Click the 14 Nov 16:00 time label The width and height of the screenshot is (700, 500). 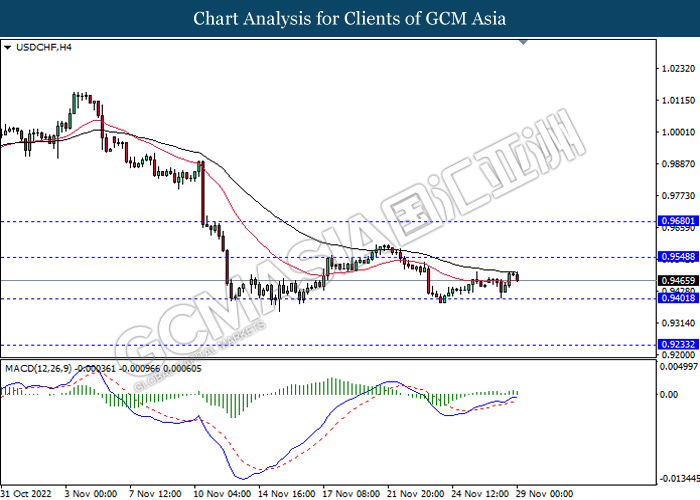pyautogui.click(x=287, y=494)
